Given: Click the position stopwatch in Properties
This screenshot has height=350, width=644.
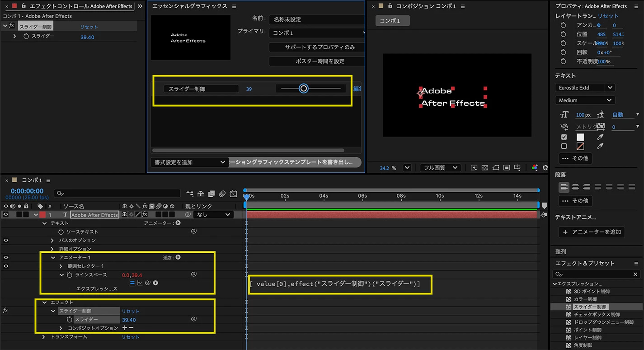Looking at the screenshot, I should click(563, 34).
